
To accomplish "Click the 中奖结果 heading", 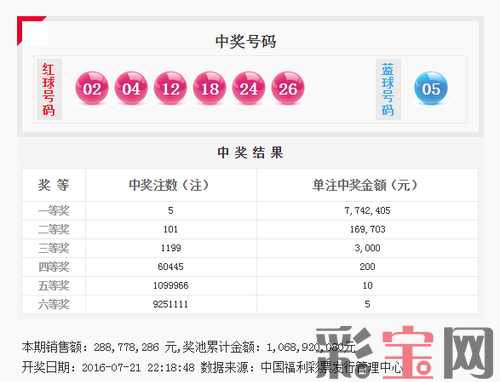I will (x=250, y=153).
